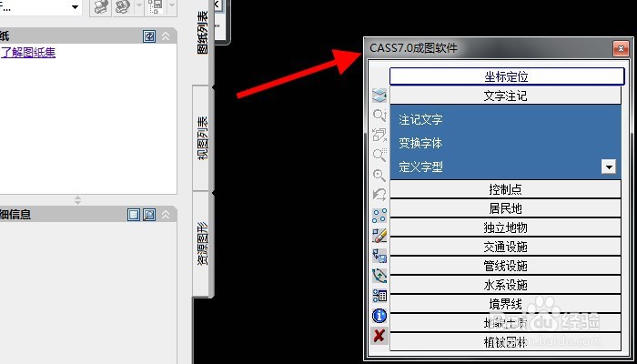637x364 pixels.
Task: Click the green curve fitting icon
Action: click(379, 276)
